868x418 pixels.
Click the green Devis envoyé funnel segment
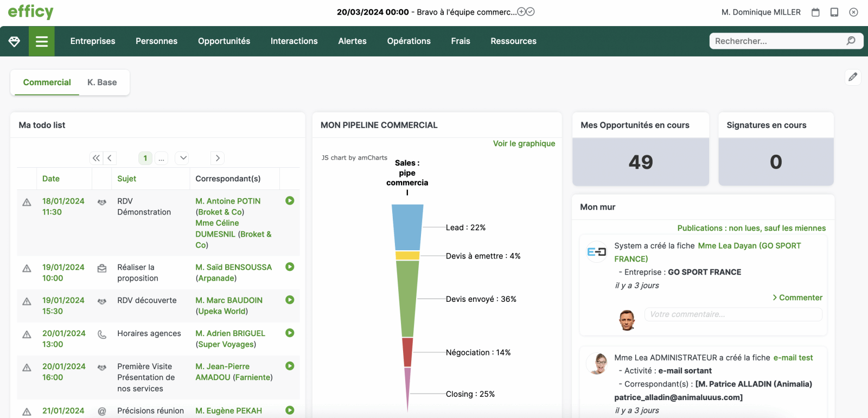pyautogui.click(x=407, y=299)
